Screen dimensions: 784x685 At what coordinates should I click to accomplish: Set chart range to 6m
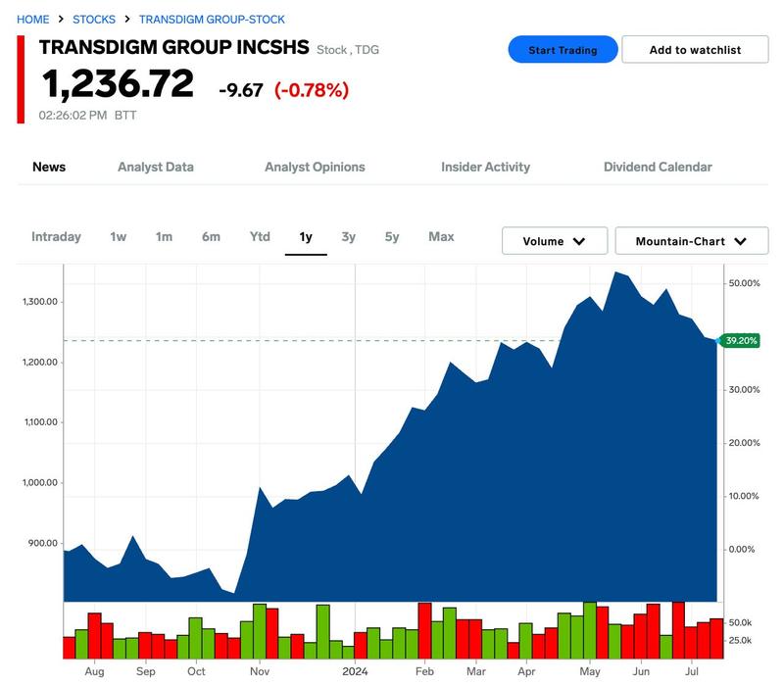tap(211, 236)
